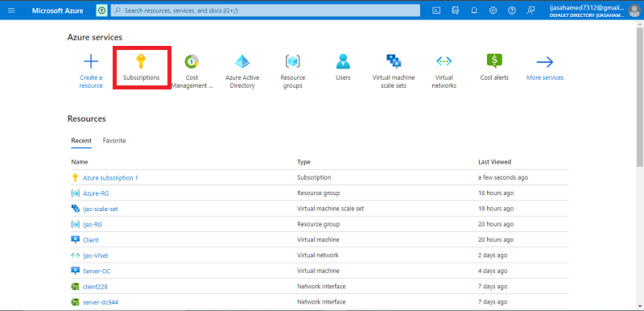This screenshot has height=311, width=644.
Task: Click the NIC icon beside server-dc944
Action: coord(75,302)
